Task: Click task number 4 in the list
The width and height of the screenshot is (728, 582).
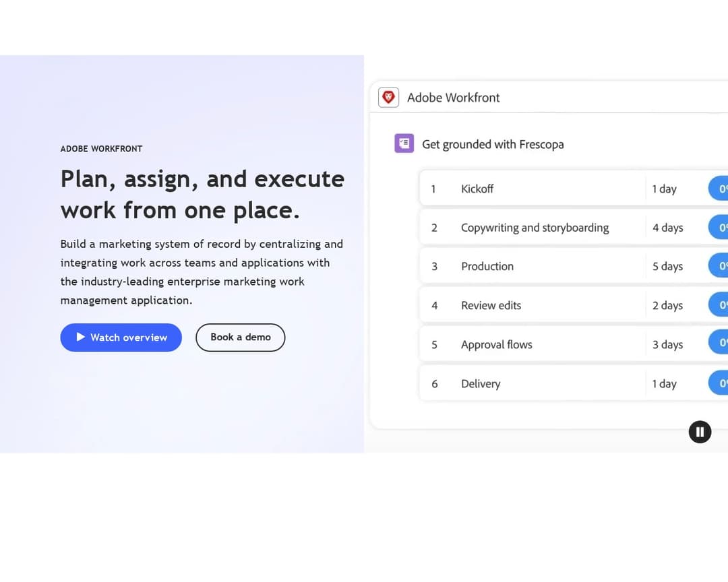Action: pos(434,305)
